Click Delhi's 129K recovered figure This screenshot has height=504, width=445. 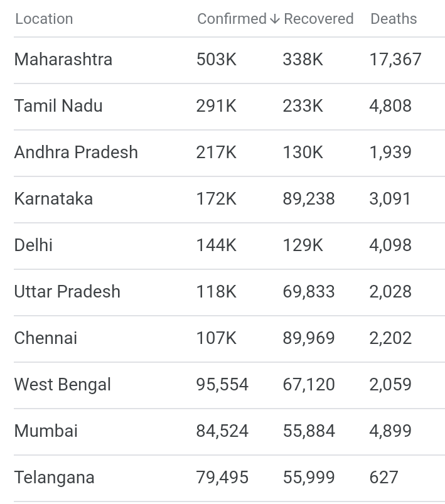pos(303,245)
